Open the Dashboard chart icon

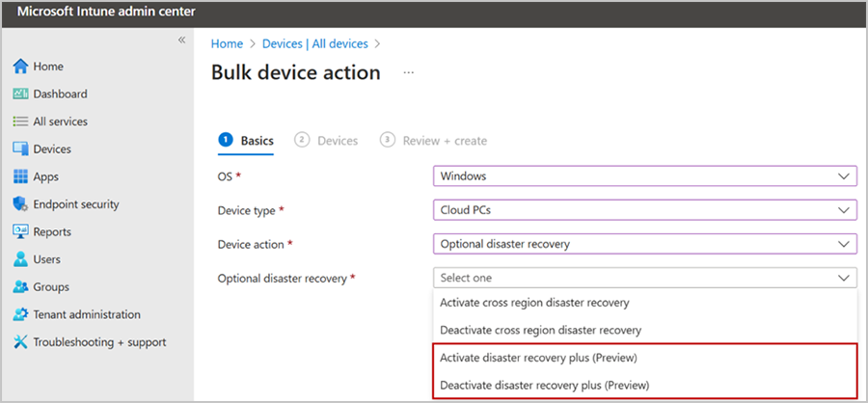pos(20,94)
